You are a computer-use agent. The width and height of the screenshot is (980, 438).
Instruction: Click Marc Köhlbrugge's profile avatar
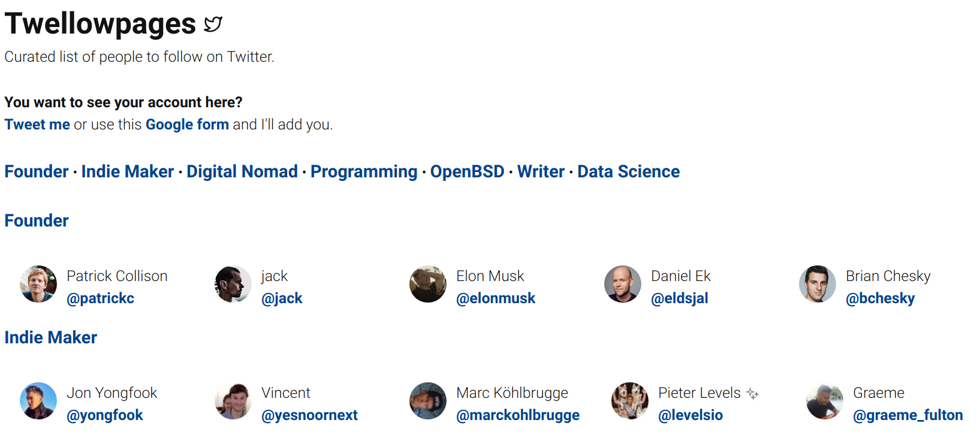click(x=428, y=401)
